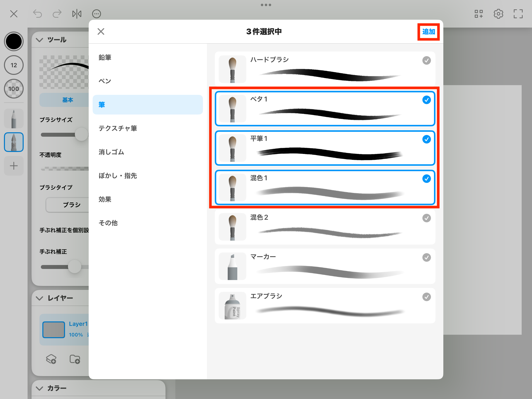Enter fullscreen mode
532x399 pixels.
pyautogui.click(x=518, y=14)
